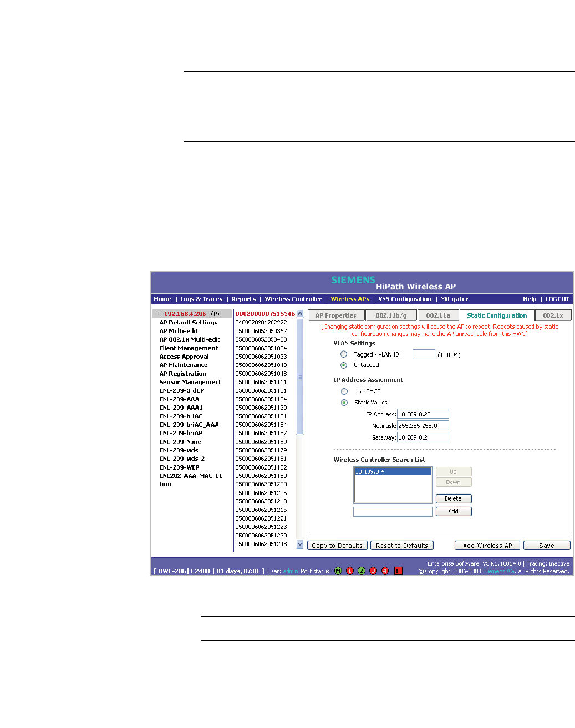Switch to the 802.11a tab
Viewport: 575px width, 728px height.
[438, 315]
